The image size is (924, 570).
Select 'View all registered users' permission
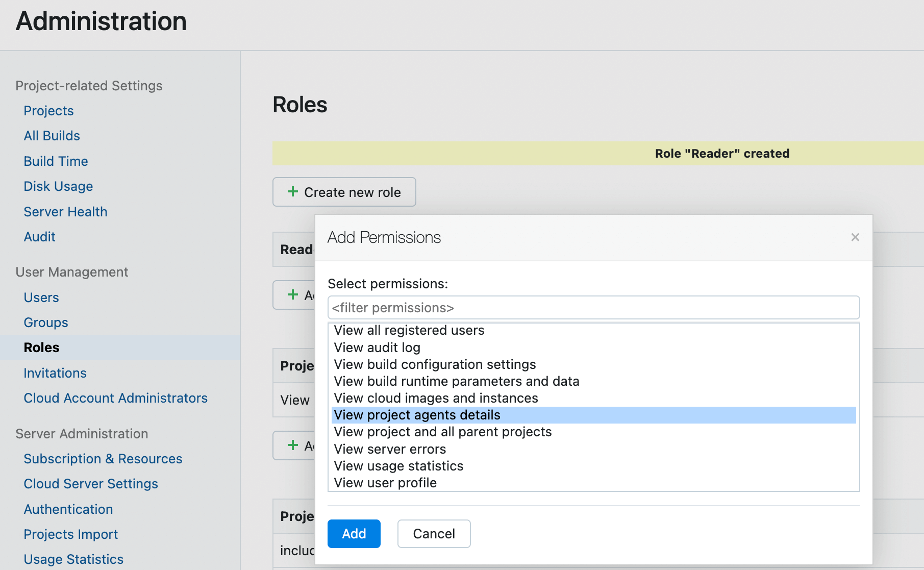[409, 331]
